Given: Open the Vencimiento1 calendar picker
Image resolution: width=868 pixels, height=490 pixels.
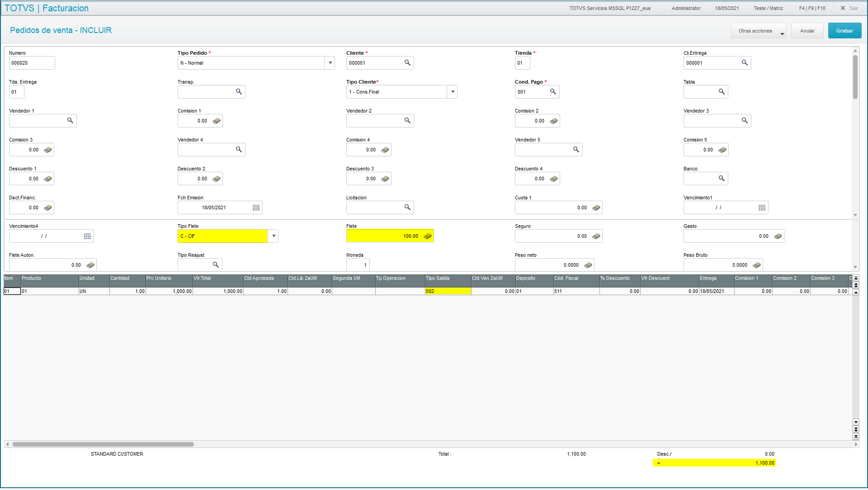Looking at the screenshot, I should 762,208.
